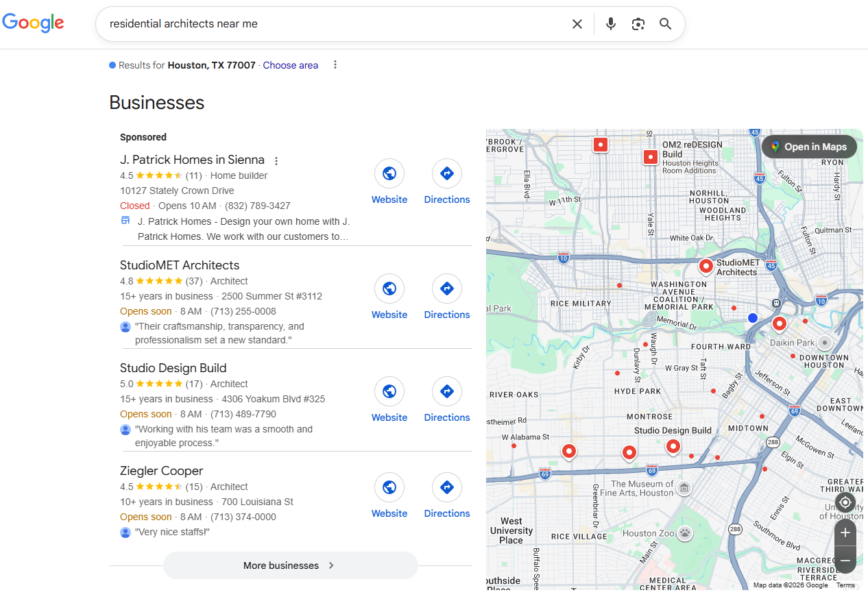Open Google Lens image search

coord(638,24)
